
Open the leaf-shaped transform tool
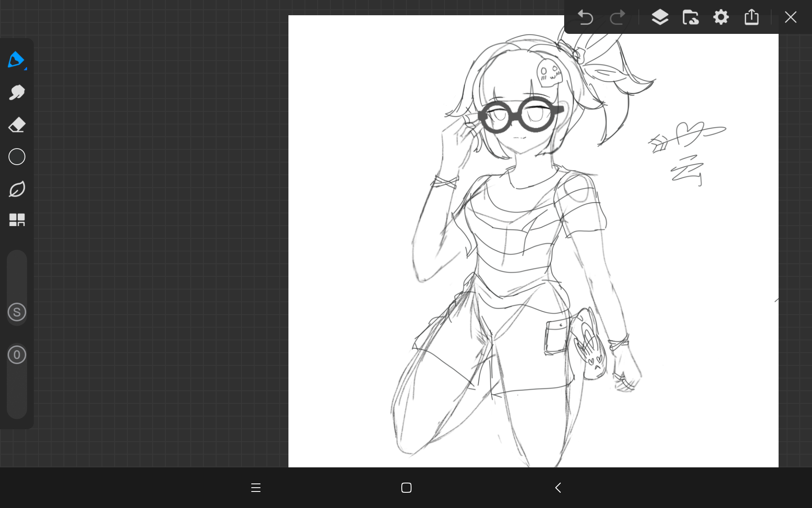(17, 189)
